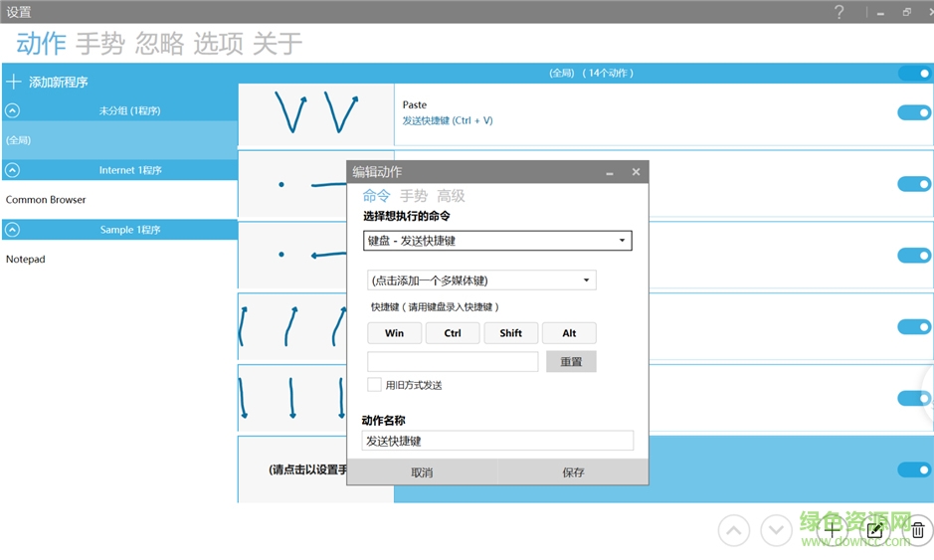The width and height of the screenshot is (934, 560).
Task: Close the 编辑动作 dialog
Action: 637,172
